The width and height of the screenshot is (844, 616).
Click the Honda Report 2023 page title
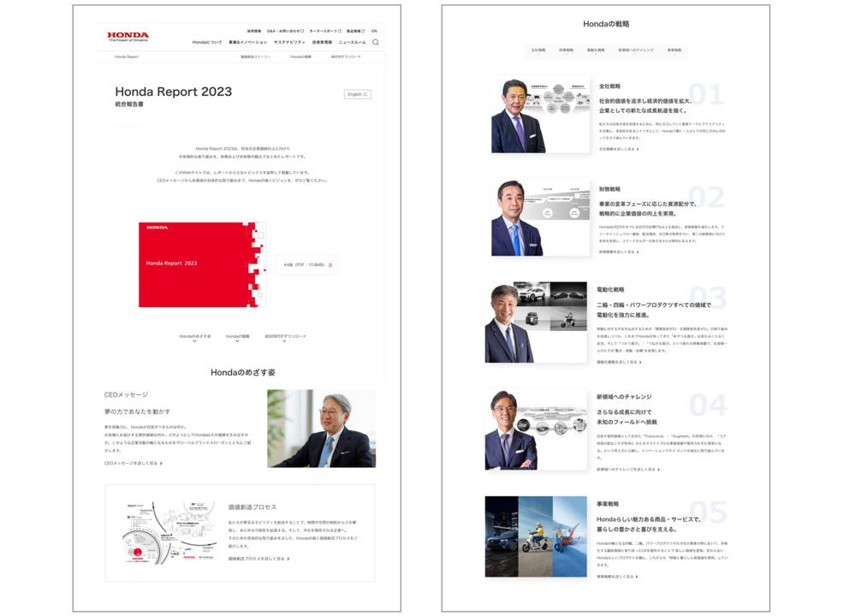point(173,92)
